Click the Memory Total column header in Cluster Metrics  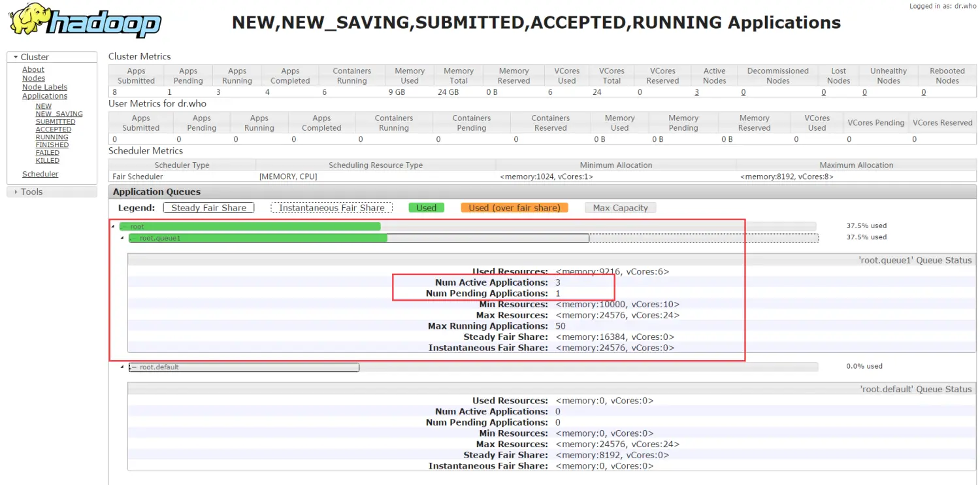(x=459, y=76)
